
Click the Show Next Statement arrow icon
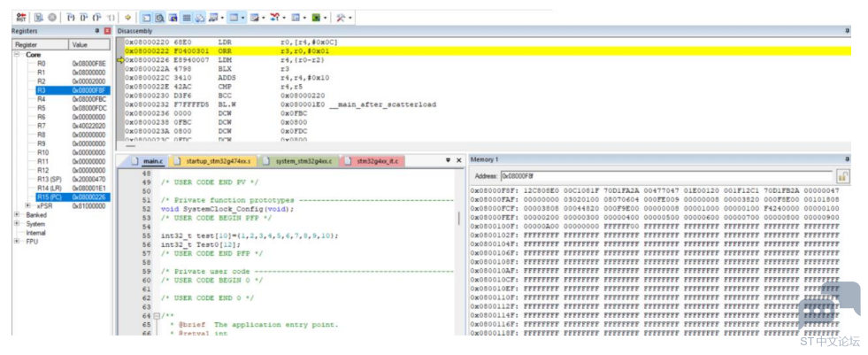point(127,18)
